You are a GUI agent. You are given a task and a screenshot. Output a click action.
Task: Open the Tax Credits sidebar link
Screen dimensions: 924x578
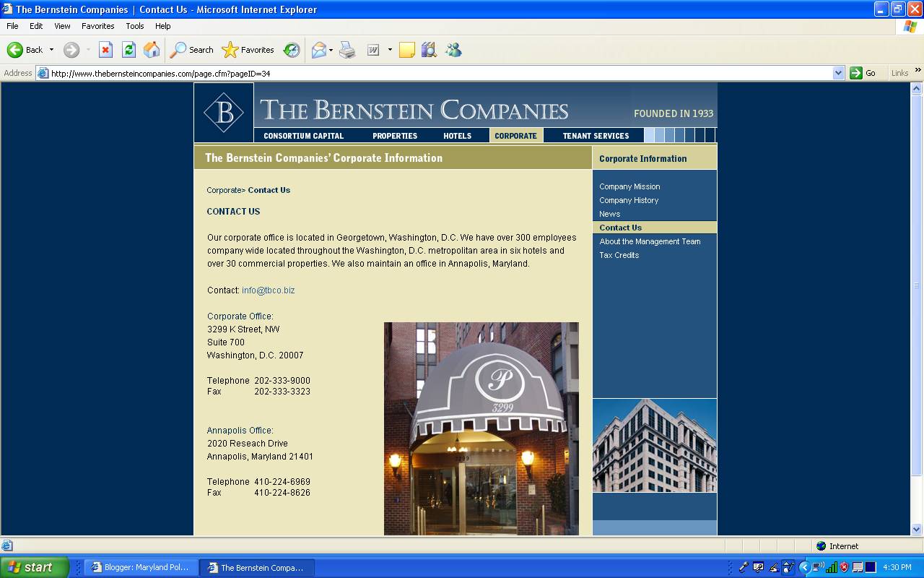click(619, 255)
